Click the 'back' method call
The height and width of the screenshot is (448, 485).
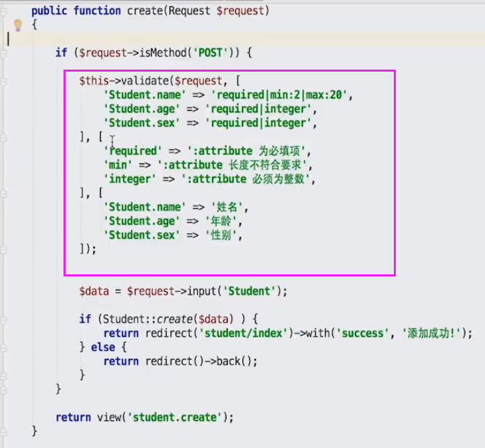pyautogui.click(x=228, y=362)
